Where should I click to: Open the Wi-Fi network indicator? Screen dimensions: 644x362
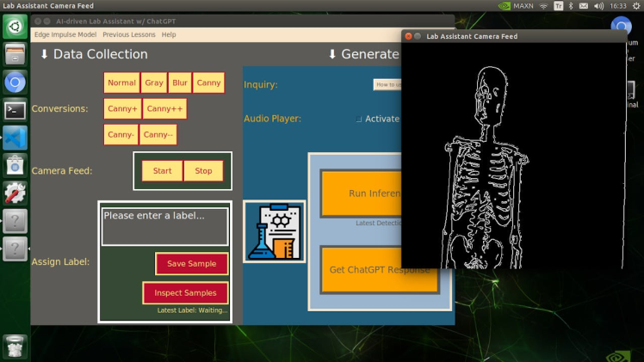pyautogui.click(x=543, y=6)
